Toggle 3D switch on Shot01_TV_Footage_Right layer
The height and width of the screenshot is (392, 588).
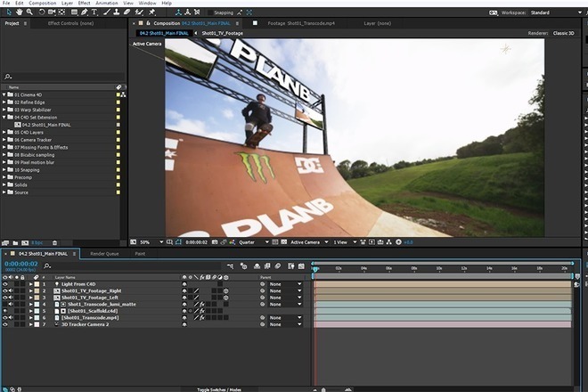click(x=226, y=291)
